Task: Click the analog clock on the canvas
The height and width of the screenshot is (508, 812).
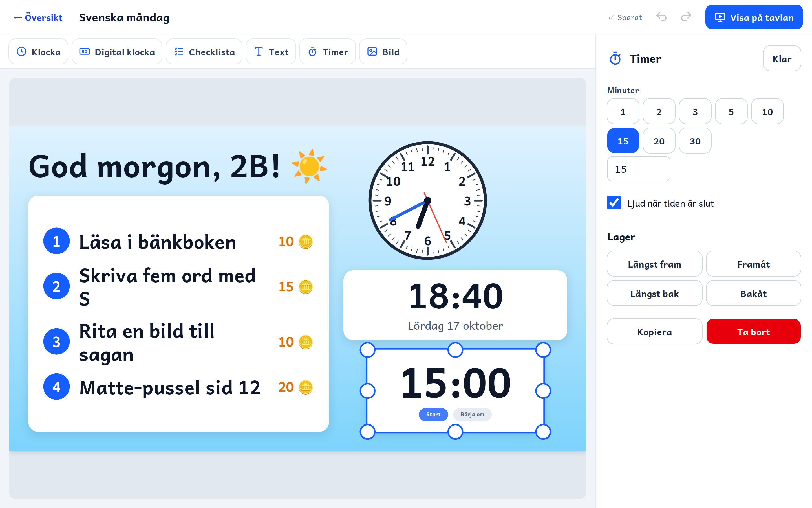Action: (x=427, y=201)
